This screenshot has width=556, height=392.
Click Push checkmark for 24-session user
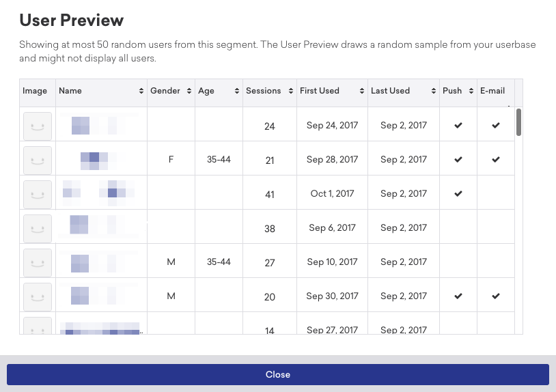pyautogui.click(x=458, y=125)
